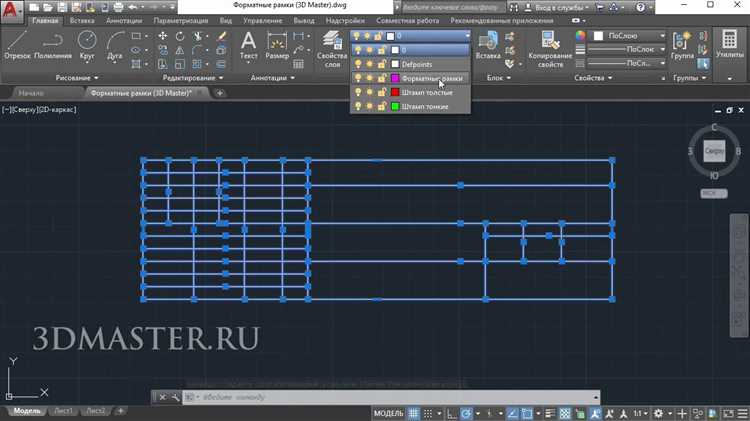
Task: Click the Вставка block insert icon
Action: [x=488, y=44]
